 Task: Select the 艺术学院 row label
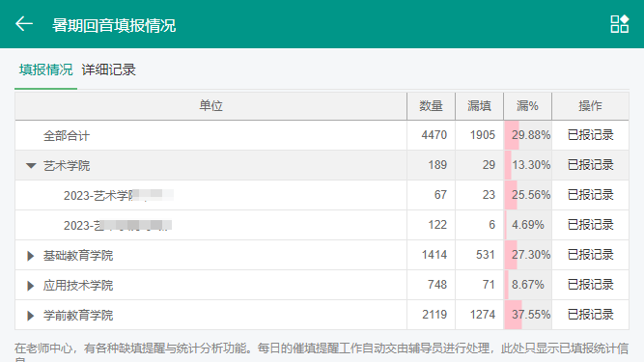pos(67,166)
